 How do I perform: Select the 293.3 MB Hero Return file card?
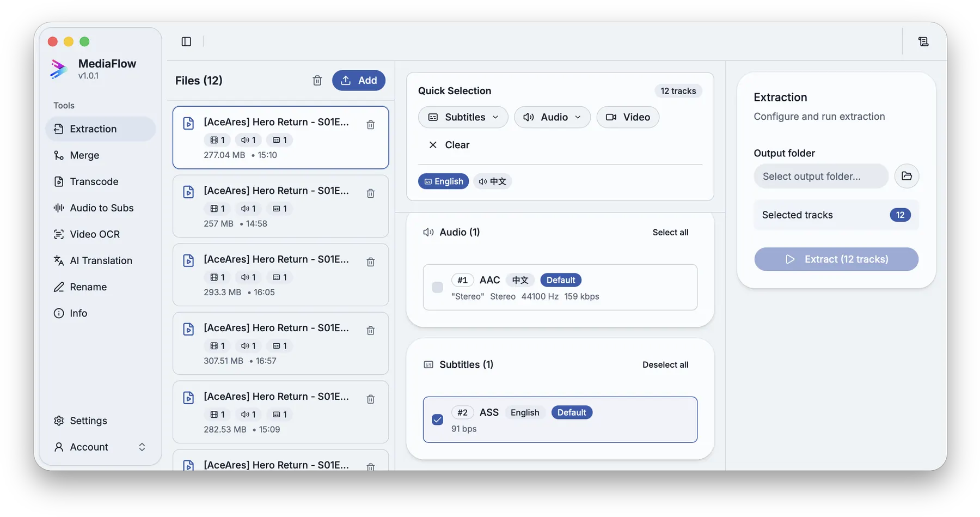pyautogui.click(x=280, y=275)
